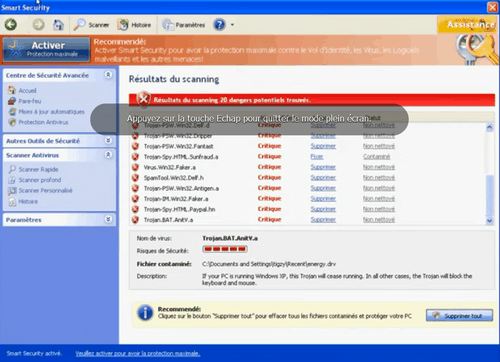This screenshot has width=500, height=362.
Task: Click Supprimer for Trojan-PSW.Win32.Fantast
Action: click(x=323, y=146)
